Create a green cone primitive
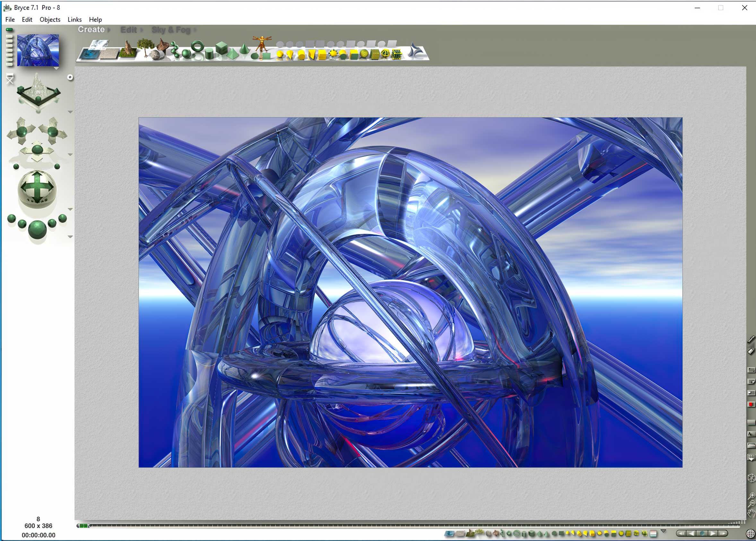This screenshot has width=756, height=541. click(x=244, y=49)
